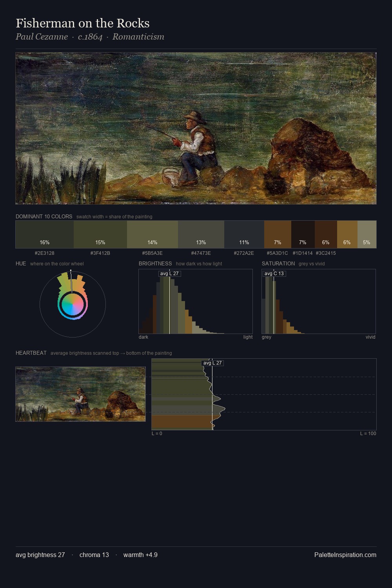The width and height of the screenshot is (392, 588).
Task: Click the 'avg L 27' marker in Heartbeat
Action: [x=212, y=363]
